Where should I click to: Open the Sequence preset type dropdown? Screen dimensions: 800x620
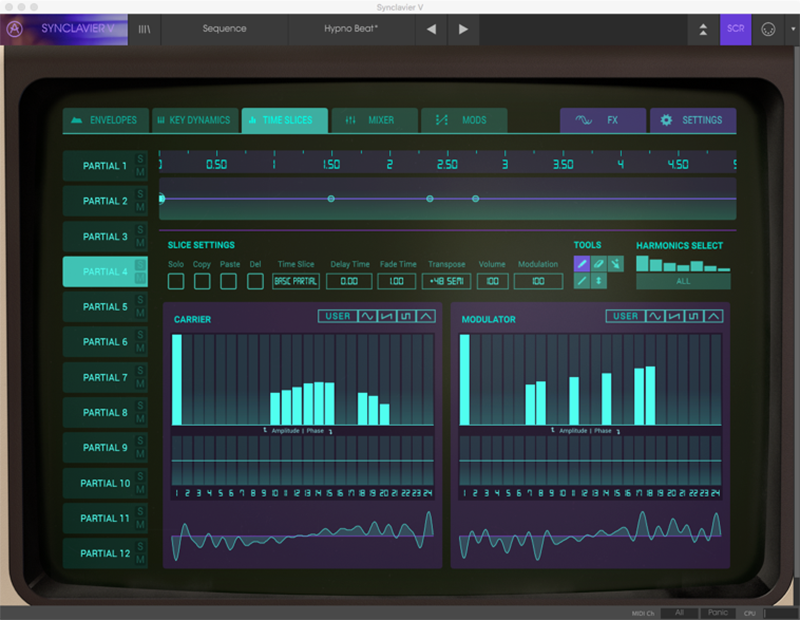tap(224, 29)
